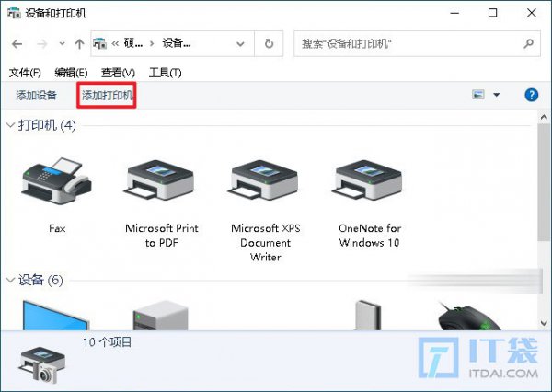552x392 pixels.
Task: Open the 查看(V) menu
Action: click(x=118, y=73)
